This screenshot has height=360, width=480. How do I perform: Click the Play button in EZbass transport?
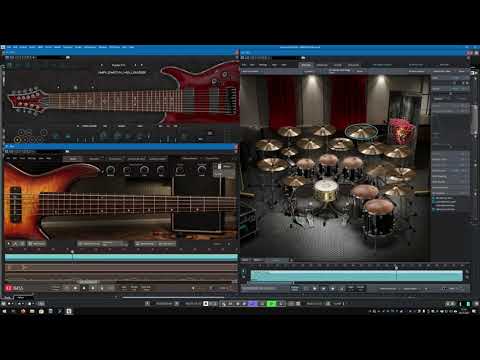click(84, 288)
